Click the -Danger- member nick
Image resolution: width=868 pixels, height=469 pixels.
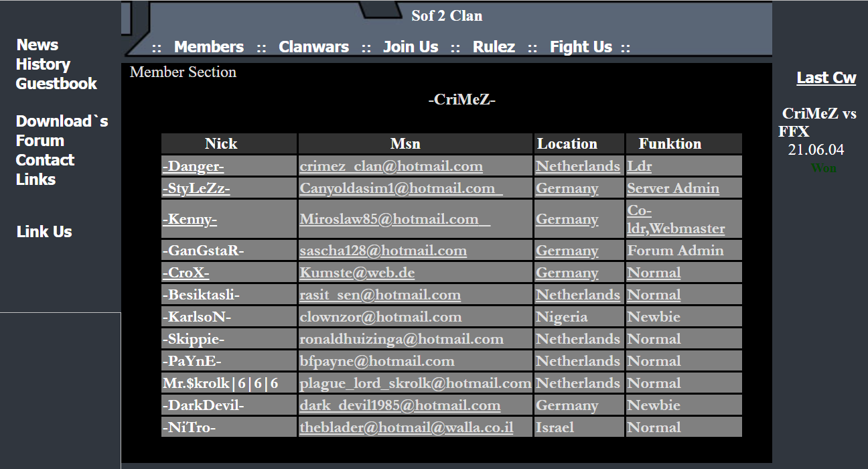click(x=193, y=166)
